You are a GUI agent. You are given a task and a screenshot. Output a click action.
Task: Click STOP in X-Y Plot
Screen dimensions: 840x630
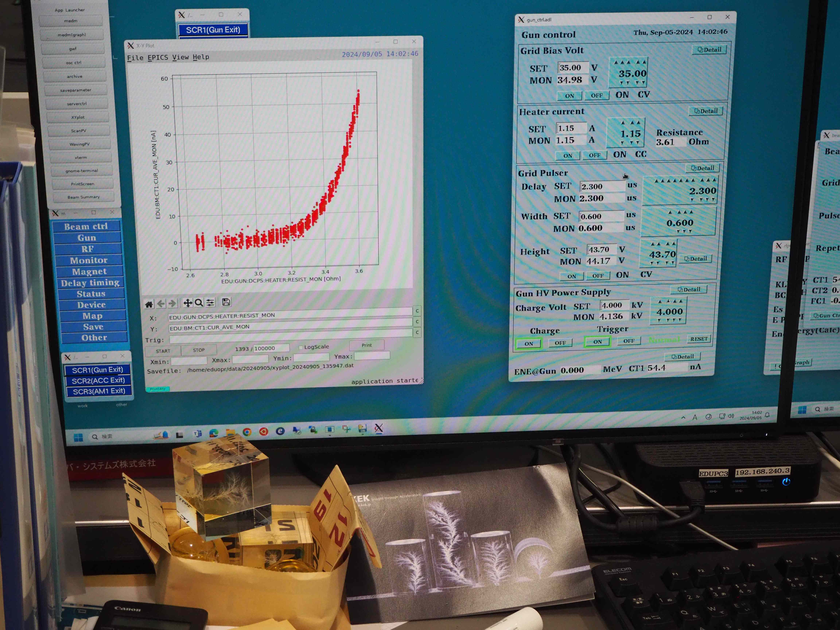coord(199,350)
